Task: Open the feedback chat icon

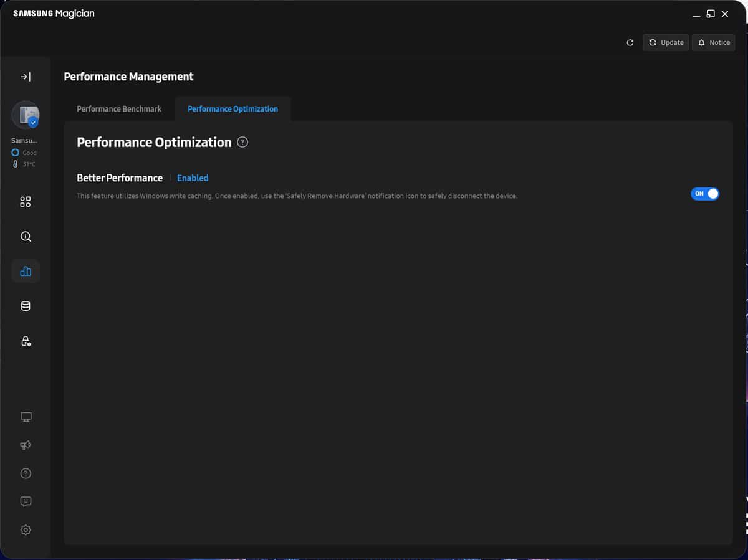Action: pos(26,501)
